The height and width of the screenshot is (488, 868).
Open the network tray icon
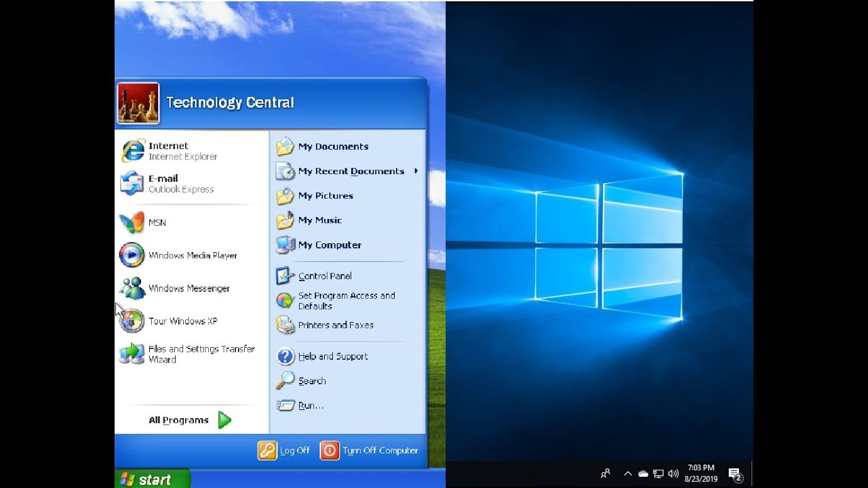[x=658, y=474]
